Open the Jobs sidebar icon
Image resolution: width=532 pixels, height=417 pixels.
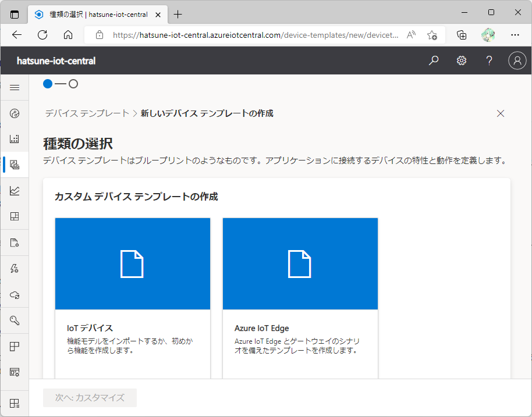[15, 243]
